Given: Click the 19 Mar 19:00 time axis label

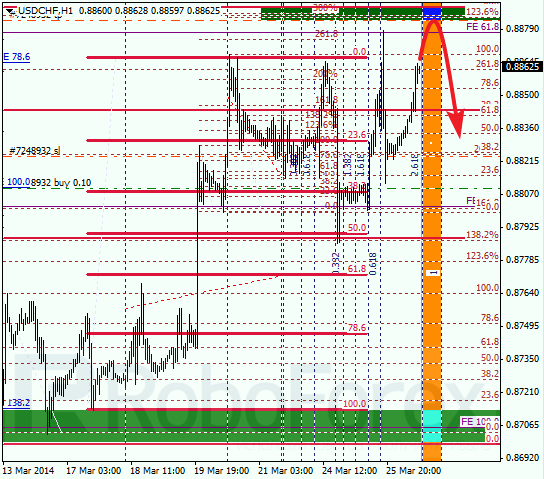Looking at the screenshot, I should 221,471.
